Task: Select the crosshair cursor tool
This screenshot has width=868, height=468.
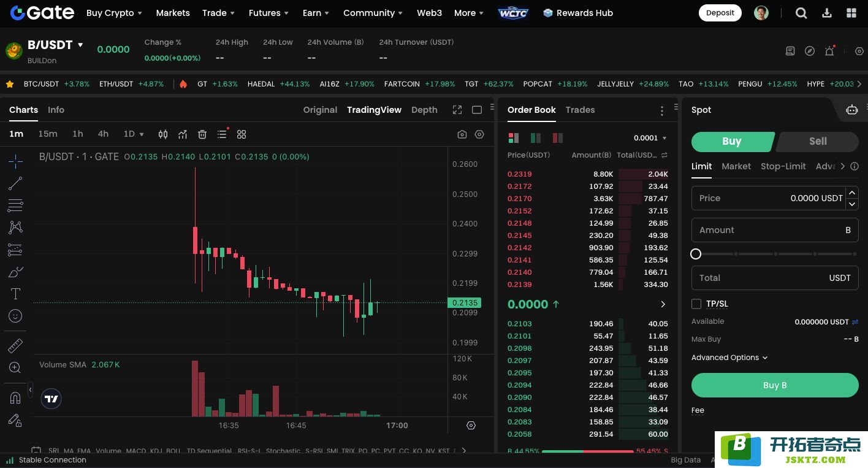Action: coord(15,161)
